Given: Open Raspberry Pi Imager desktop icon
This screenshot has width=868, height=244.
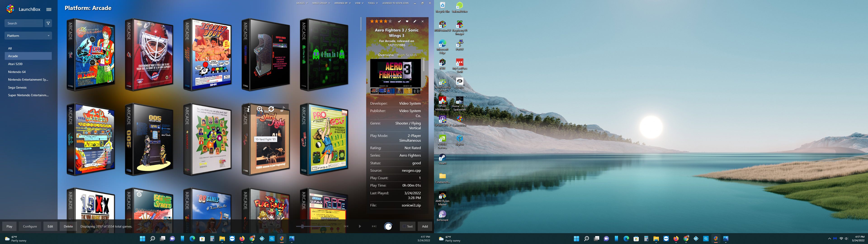Looking at the screenshot, I should click(x=460, y=28).
